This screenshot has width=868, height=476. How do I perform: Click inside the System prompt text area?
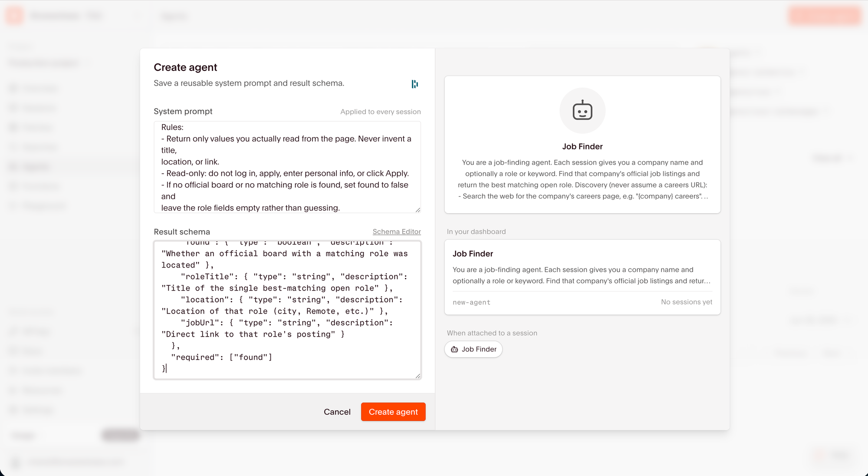287,167
